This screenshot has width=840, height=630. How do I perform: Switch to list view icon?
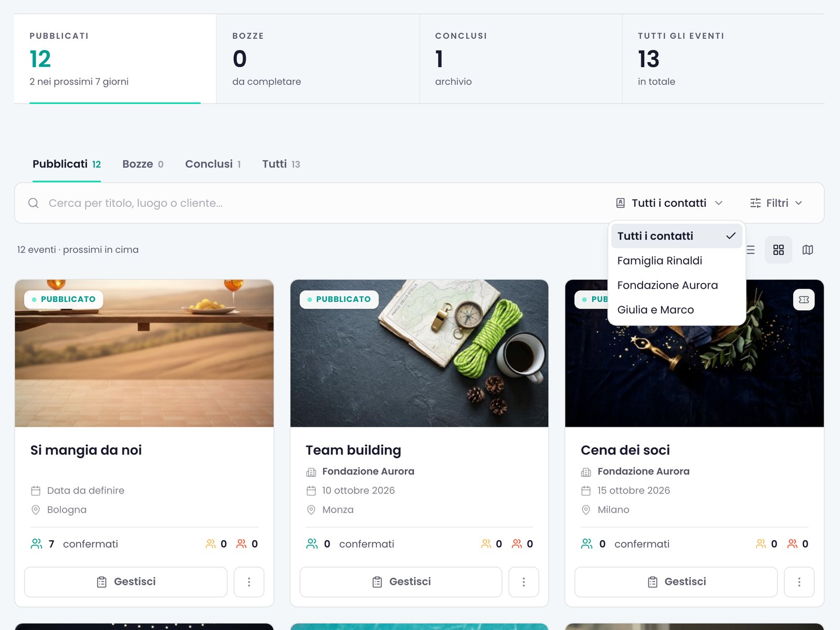[x=751, y=250]
